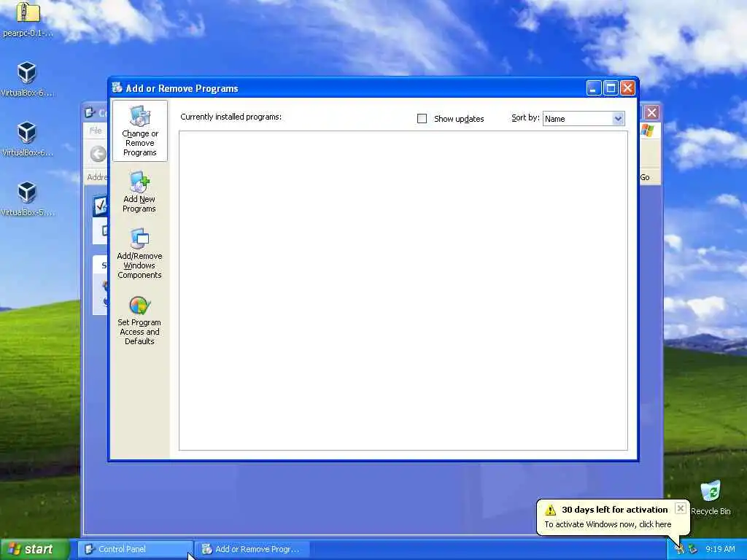Click activation balloon to activate Windows
The height and width of the screenshot is (560, 747).
608,524
